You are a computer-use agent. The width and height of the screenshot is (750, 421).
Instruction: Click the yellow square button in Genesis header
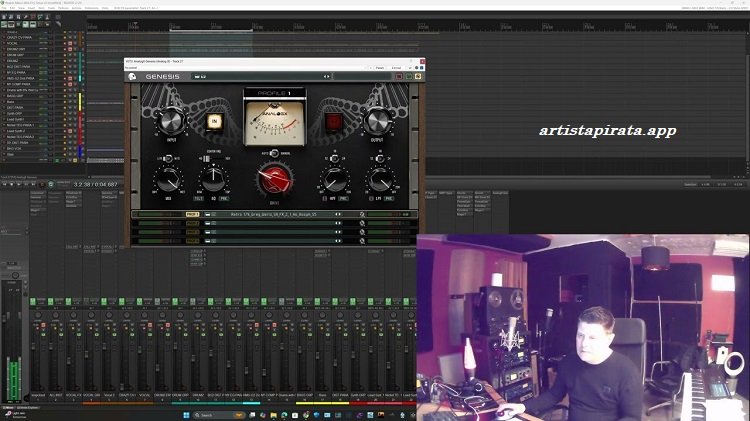[x=418, y=77]
